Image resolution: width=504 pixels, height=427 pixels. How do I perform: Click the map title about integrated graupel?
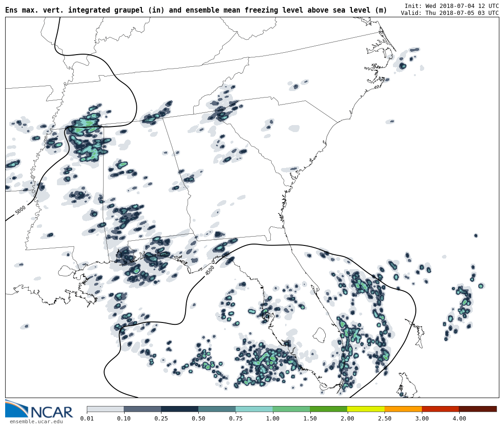[x=196, y=10]
